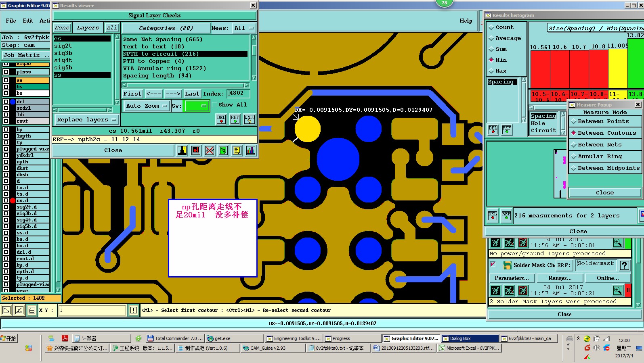Open Categories (20) header dropdown
Viewport: 644px width, 363px height.
pyautogui.click(x=166, y=28)
